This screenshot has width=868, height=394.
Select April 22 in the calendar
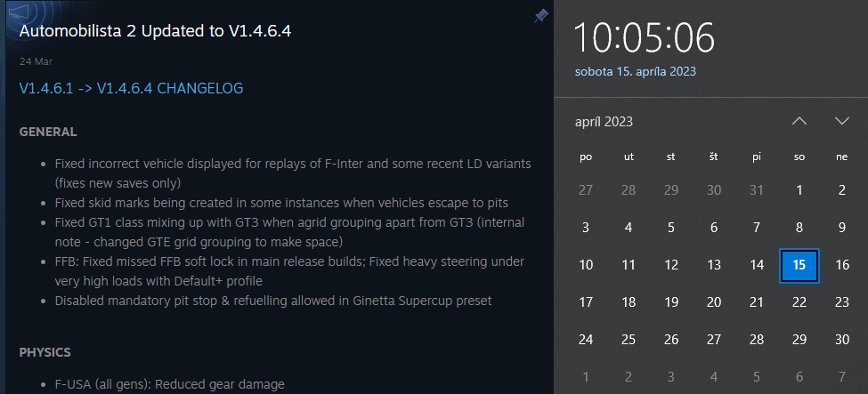(x=799, y=302)
